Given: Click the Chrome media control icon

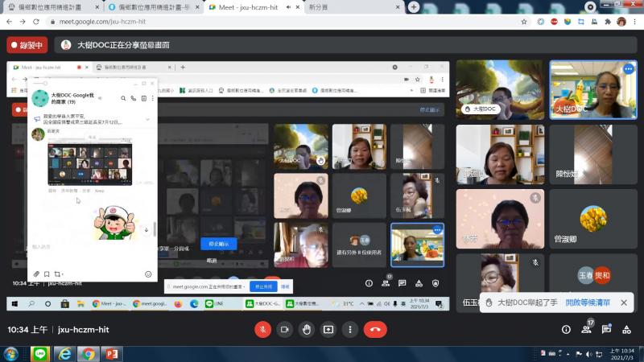Looking at the screenshot, I should [590, 7].
